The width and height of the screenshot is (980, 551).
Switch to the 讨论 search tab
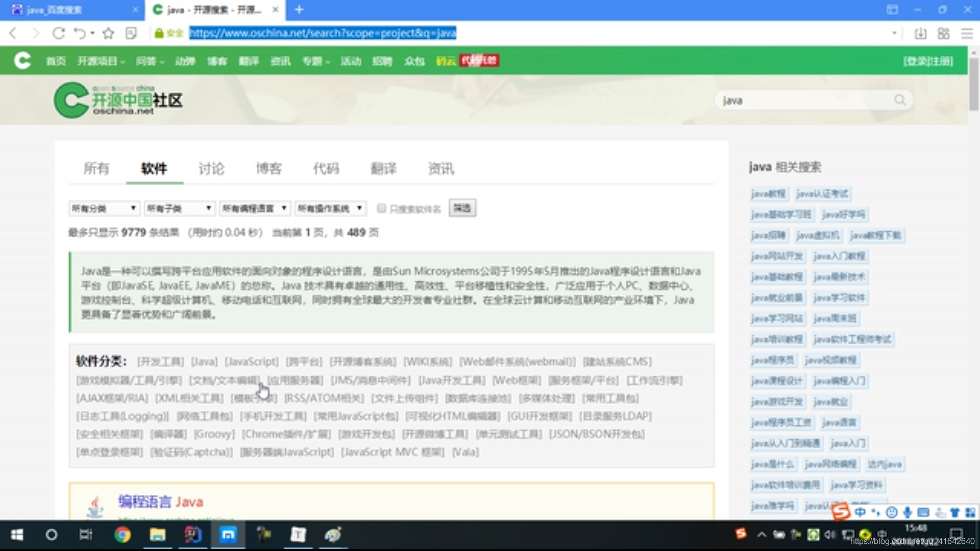tap(211, 168)
